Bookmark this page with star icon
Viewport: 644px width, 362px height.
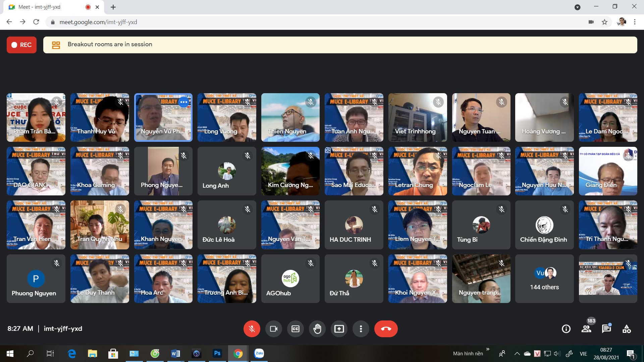point(604,22)
